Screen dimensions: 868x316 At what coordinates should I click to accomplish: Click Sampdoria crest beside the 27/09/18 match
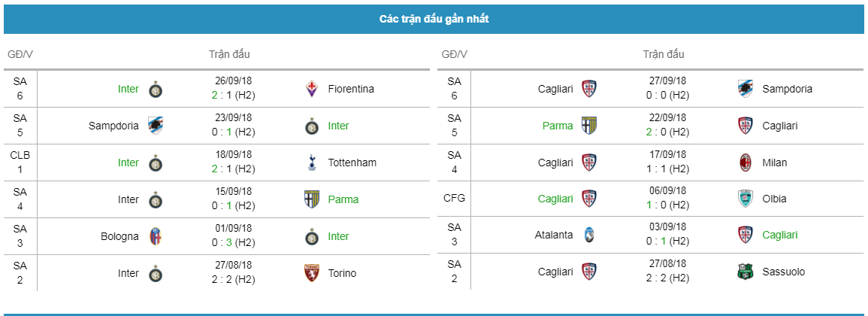(x=745, y=89)
